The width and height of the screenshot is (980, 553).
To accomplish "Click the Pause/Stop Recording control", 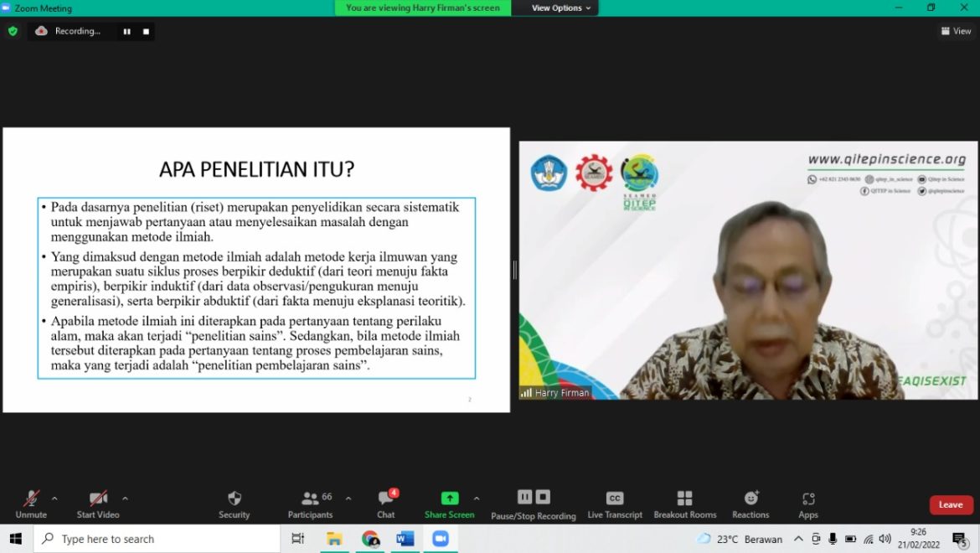I will (533, 501).
